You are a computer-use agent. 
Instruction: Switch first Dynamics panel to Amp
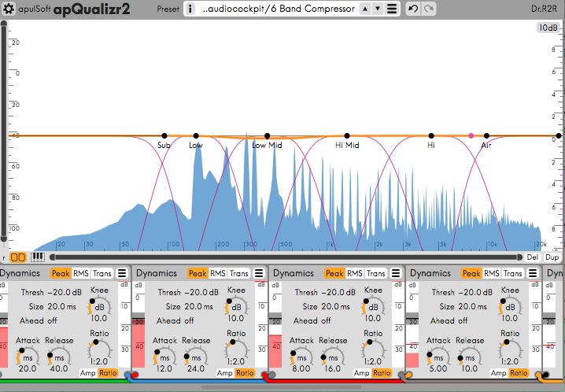click(88, 373)
